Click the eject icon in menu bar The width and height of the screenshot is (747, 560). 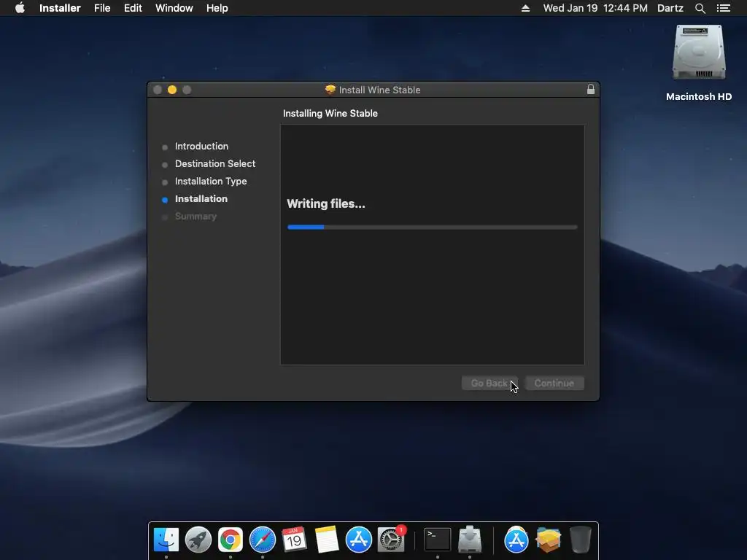[x=525, y=8]
